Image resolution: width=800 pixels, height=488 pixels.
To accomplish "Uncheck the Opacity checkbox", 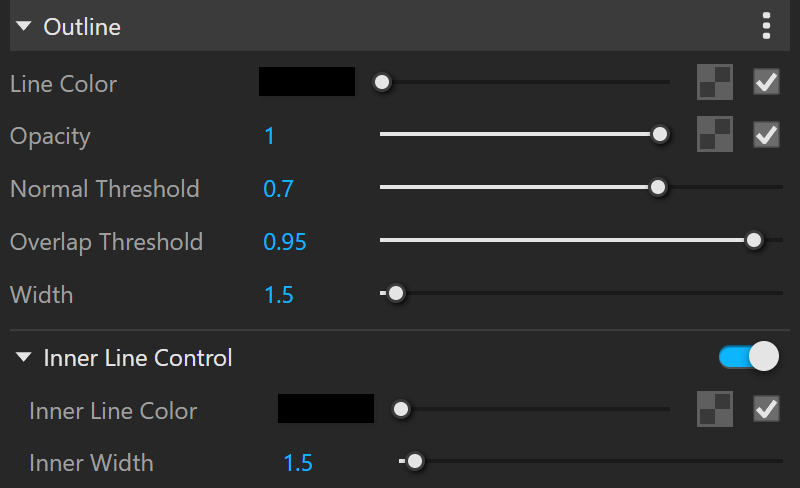I will pos(766,135).
